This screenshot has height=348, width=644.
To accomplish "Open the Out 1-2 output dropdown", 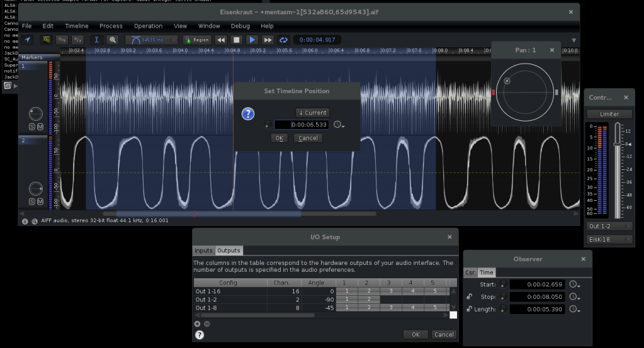I will (x=609, y=226).
